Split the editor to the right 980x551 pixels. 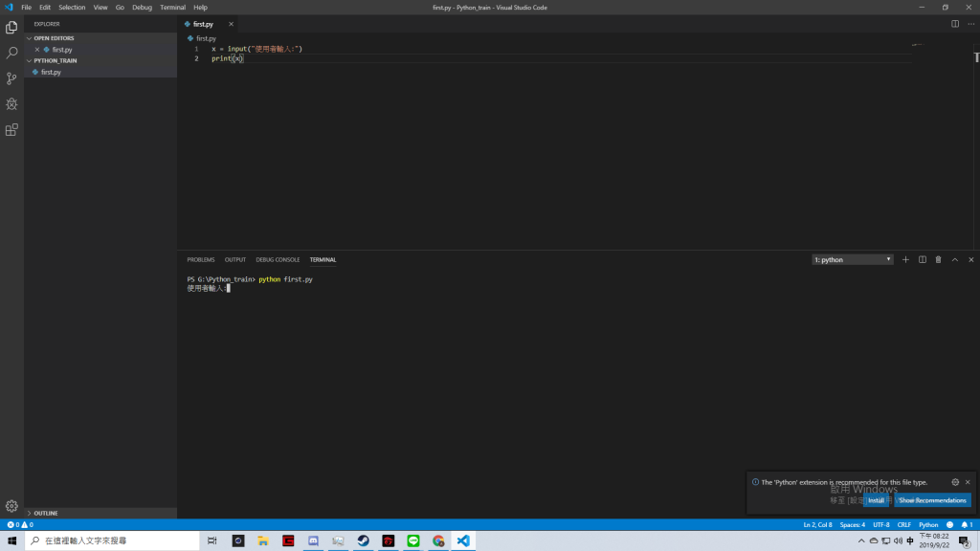(955, 24)
